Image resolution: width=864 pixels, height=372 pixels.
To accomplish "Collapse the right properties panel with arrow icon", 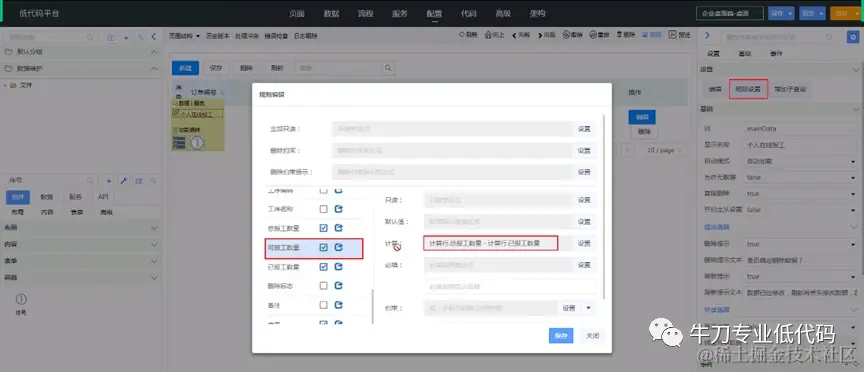I will pos(708,36).
